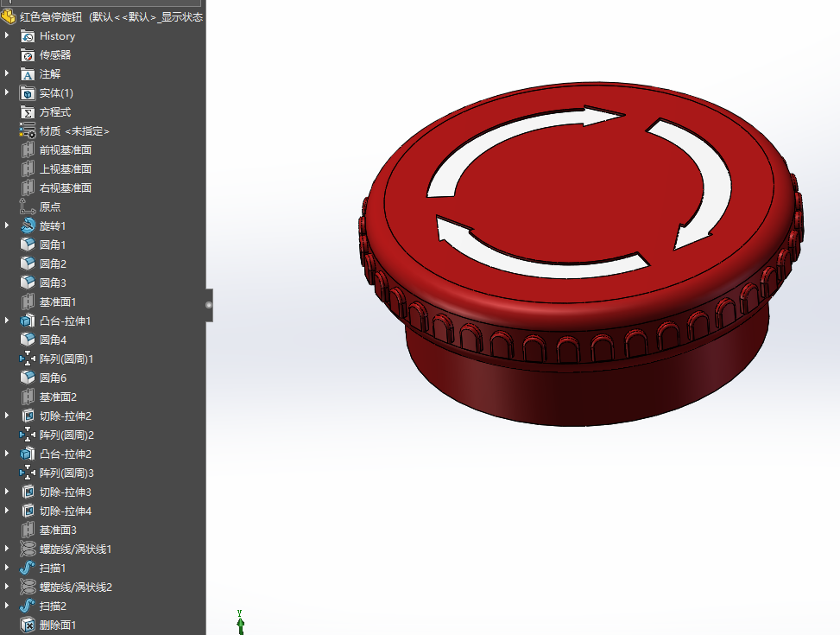Click the History folder icon
The height and width of the screenshot is (635, 840).
28,36
